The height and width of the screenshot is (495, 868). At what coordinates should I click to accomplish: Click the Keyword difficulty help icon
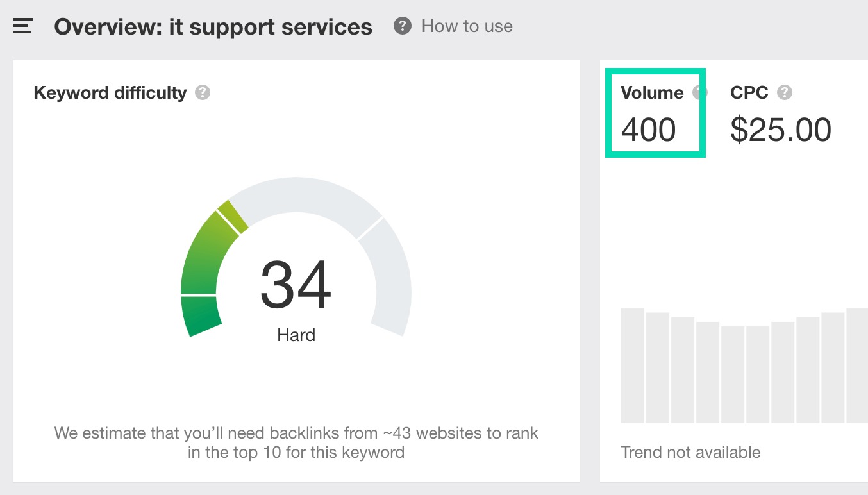(x=203, y=93)
